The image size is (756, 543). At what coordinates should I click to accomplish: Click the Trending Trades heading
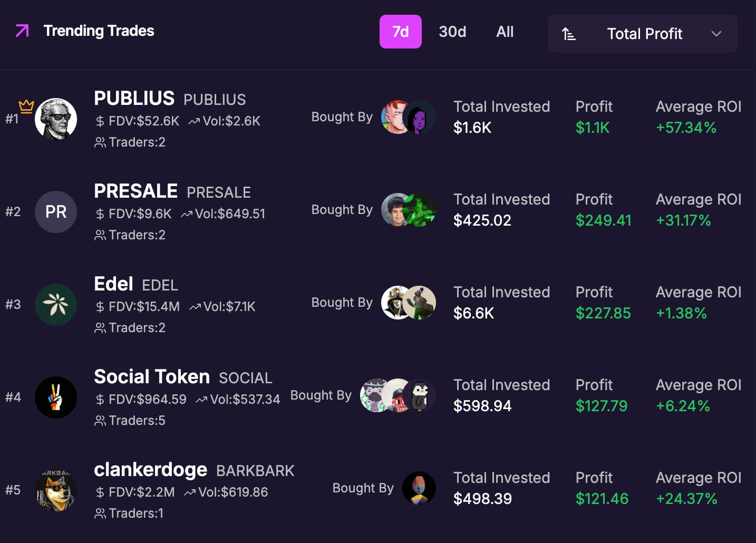(99, 31)
